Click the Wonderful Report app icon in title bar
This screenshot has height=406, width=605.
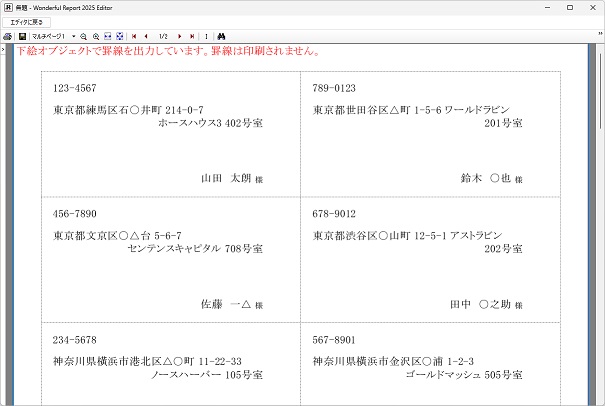tap(8, 7)
